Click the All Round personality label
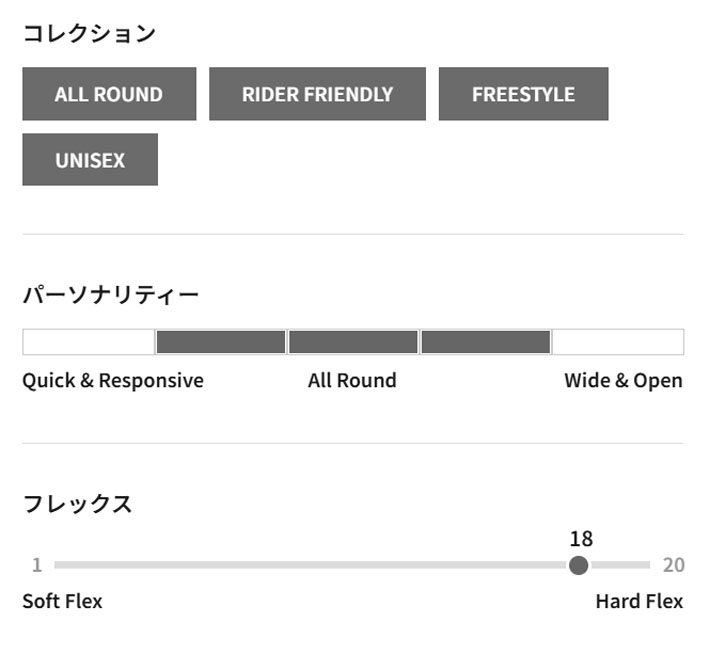This screenshot has width=710, height=654. click(x=352, y=380)
